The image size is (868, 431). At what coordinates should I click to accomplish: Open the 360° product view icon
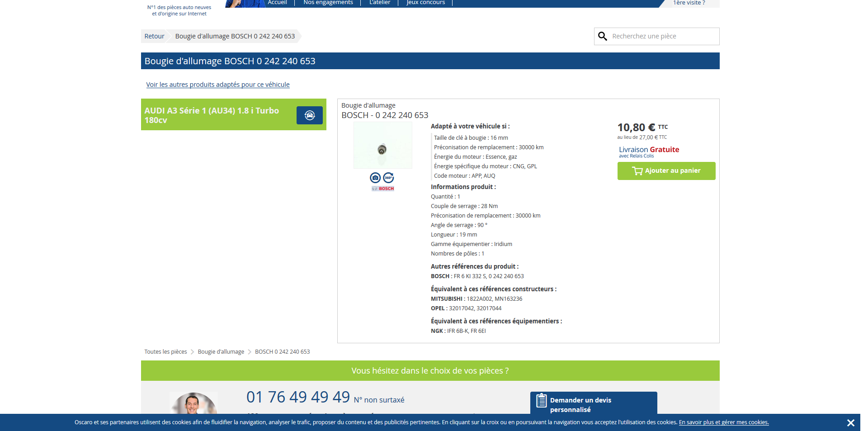tap(388, 178)
